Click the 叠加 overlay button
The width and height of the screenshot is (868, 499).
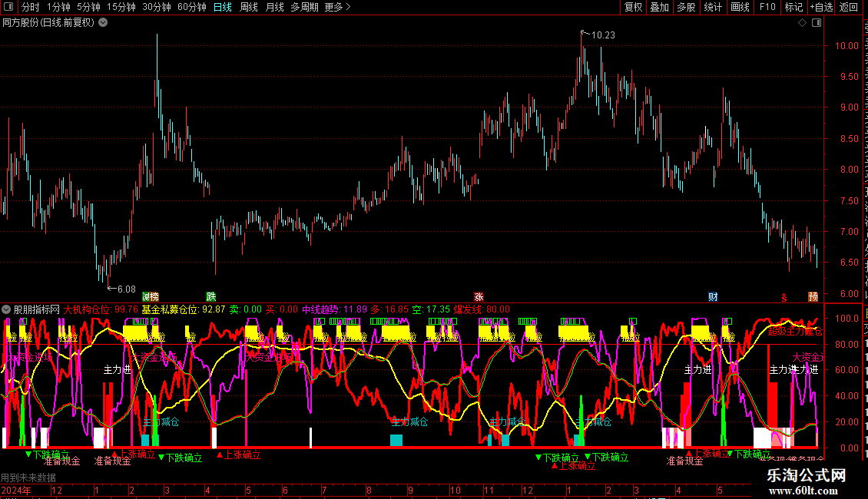tap(659, 7)
